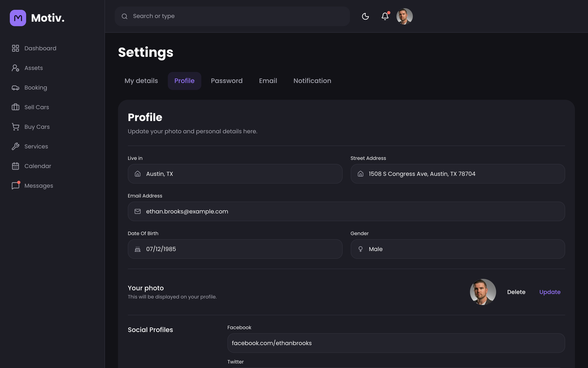
Task: Click 'Update your photo and personal details here.'
Action: pos(193,131)
